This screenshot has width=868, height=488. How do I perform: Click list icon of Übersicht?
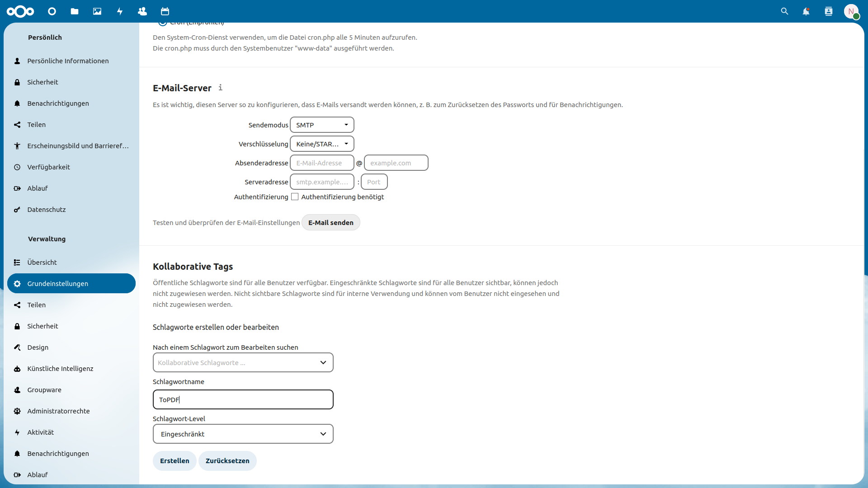(17, 263)
